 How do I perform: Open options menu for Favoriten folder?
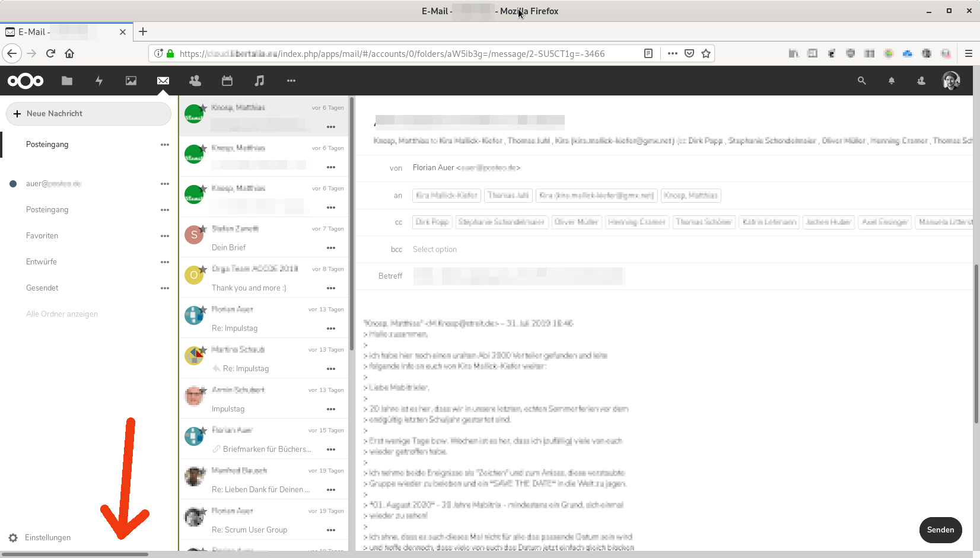point(165,236)
